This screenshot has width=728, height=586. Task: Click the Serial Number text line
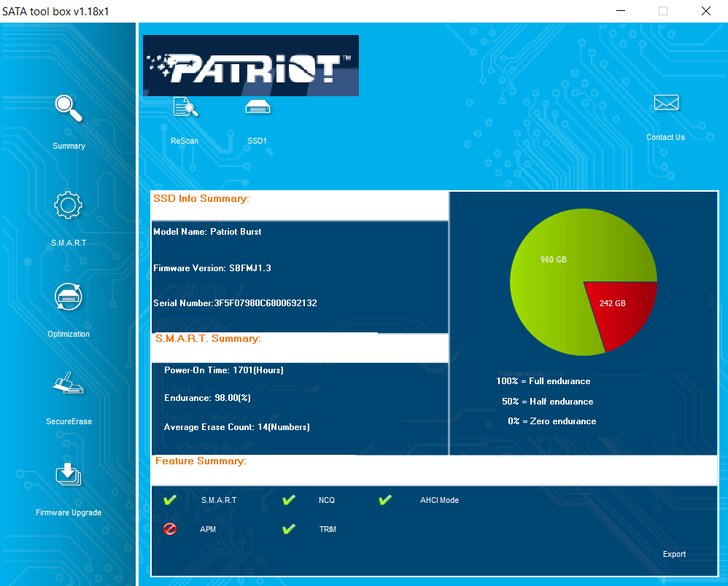[x=235, y=303]
